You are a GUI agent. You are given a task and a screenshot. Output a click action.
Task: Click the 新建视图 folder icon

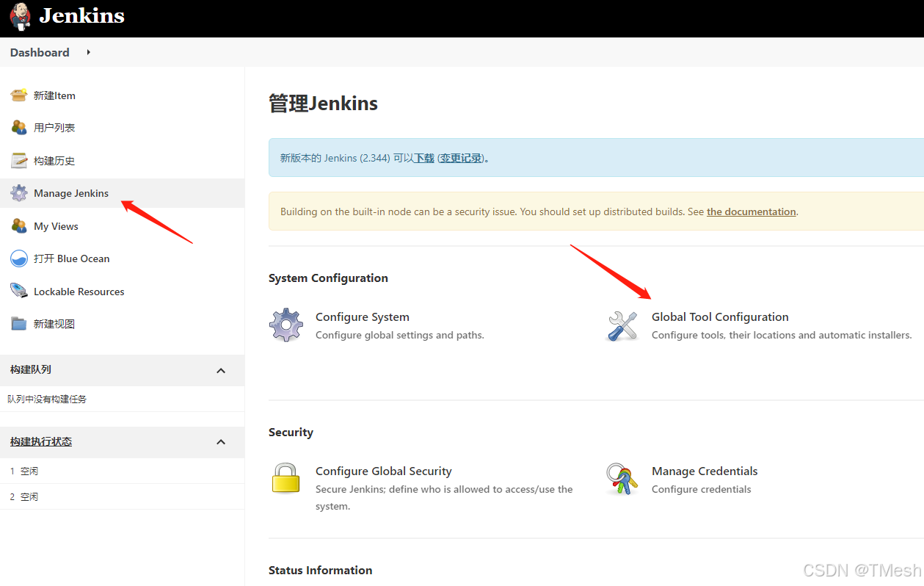[x=19, y=324]
